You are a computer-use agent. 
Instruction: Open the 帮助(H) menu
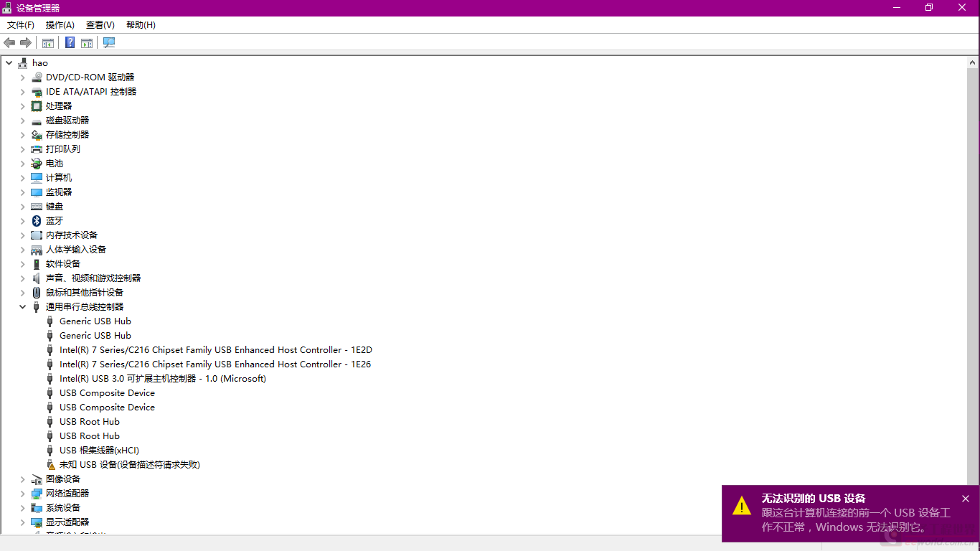point(141,25)
